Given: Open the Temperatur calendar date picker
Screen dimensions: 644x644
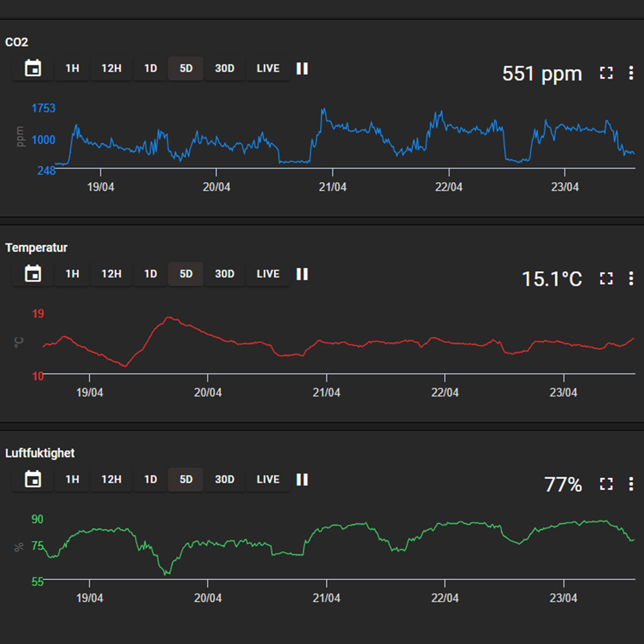Looking at the screenshot, I should pyautogui.click(x=33, y=274).
